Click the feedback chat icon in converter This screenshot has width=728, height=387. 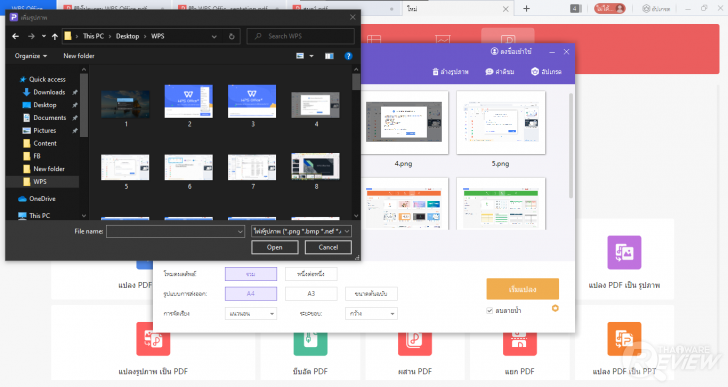(489, 71)
